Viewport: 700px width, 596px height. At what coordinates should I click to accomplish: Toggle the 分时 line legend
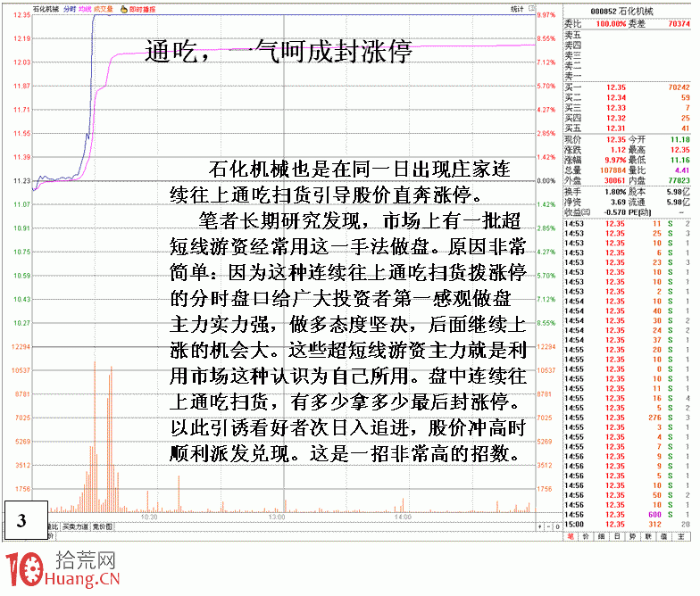(x=70, y=8)
